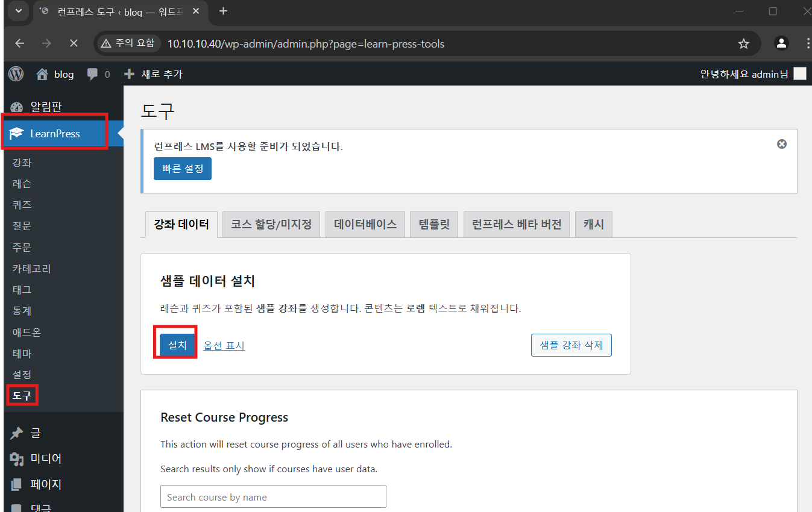Open 통계 in LearnPress submenu

click(22, 311)
